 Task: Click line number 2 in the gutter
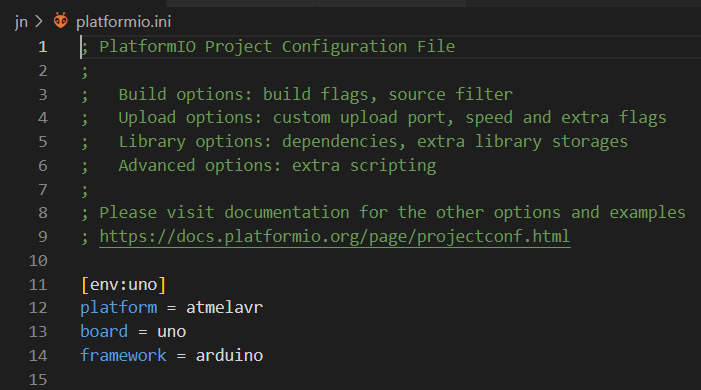pos(42,71)
